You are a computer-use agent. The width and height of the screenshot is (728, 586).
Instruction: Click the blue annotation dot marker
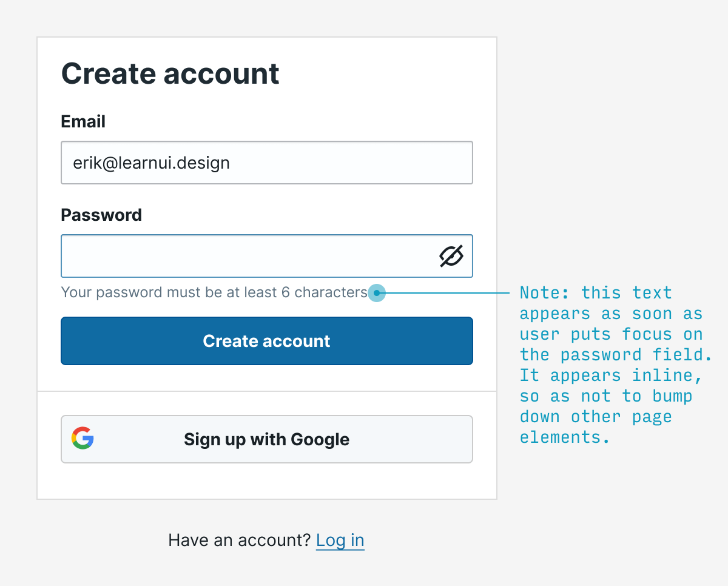point(377,293)
